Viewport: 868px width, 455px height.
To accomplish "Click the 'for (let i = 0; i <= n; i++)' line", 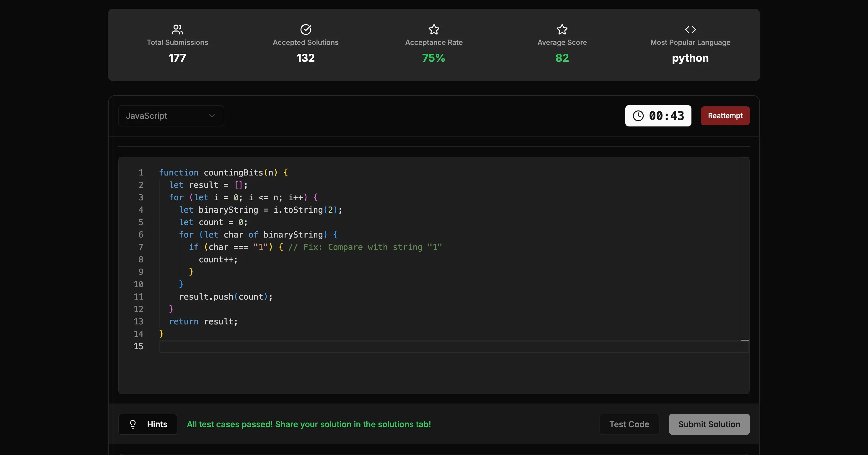I will point(243,197).
